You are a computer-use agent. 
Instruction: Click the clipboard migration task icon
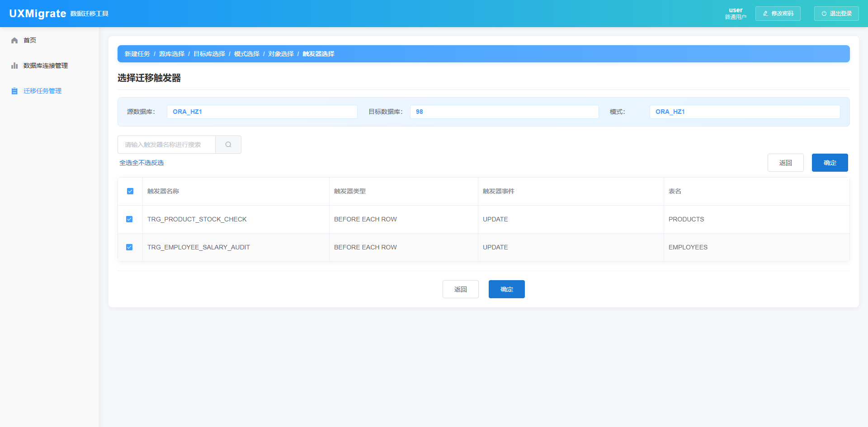(x=14, y=91)
